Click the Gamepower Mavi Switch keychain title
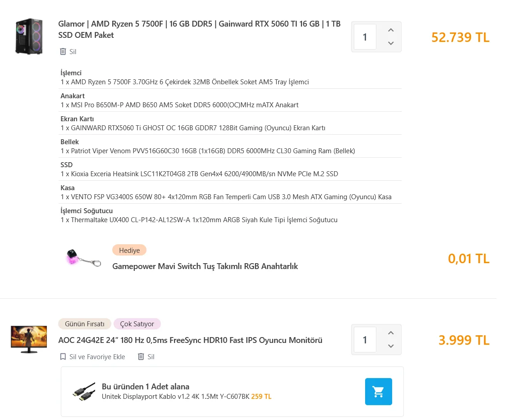The height and width of the screenshot is (420, 508). pyautogui.click(x=205, y=266)
